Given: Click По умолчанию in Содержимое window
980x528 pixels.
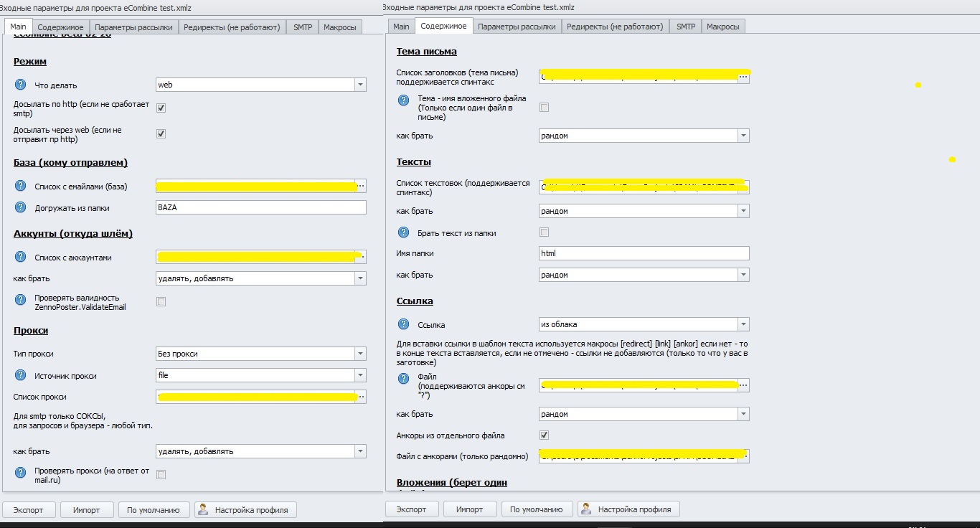Looking at the screenshot, I should [x=537, y=509].
